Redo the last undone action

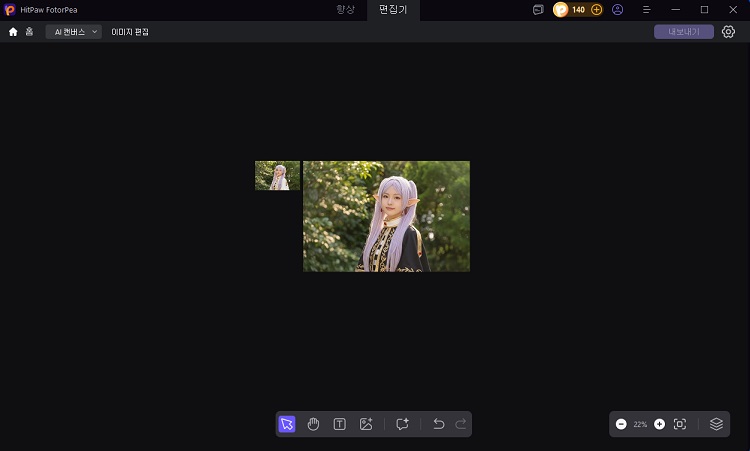click(x=461, y=424)
